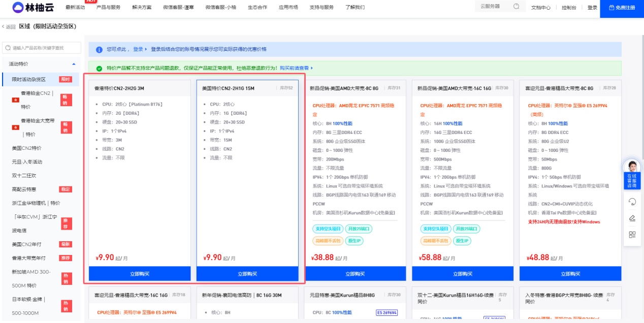Open the QR code icon on right sidebar

click(x=632, y=235)
